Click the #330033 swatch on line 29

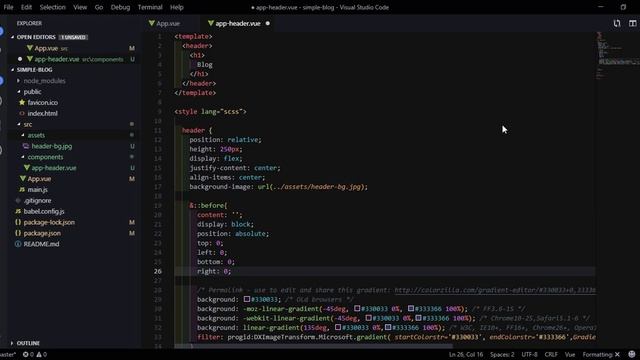pyautogui.click(x=247, y=299)
